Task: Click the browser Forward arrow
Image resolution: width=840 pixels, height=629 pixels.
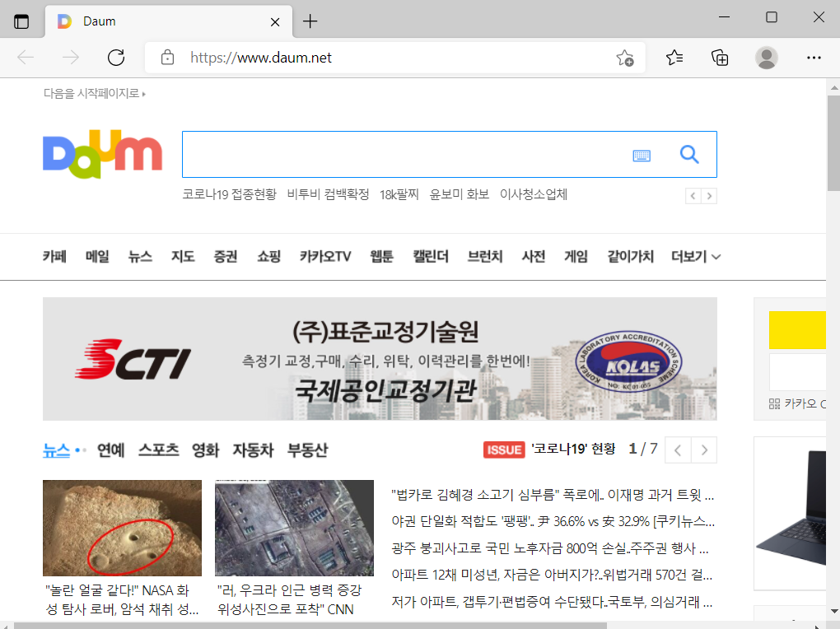Action: [71, 58]
